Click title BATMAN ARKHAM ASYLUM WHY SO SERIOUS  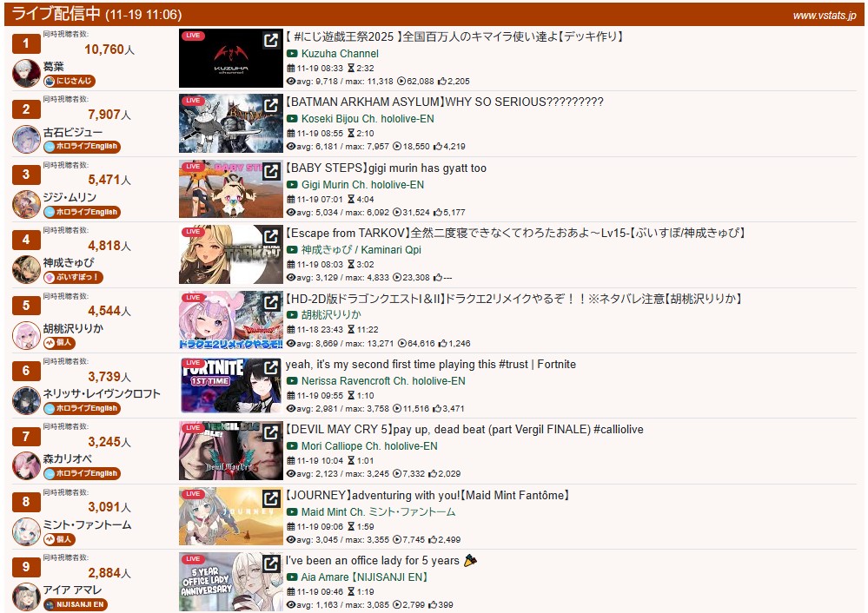[x=445, y=102]
